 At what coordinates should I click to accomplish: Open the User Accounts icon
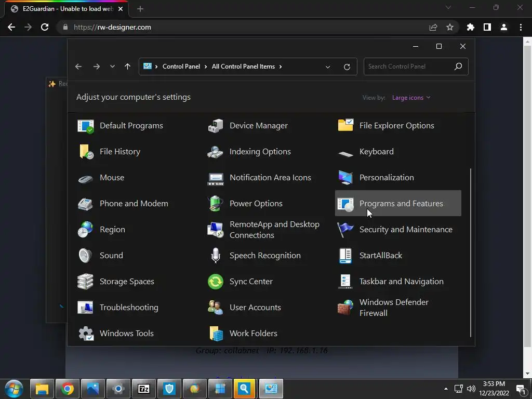pos(216,308)
